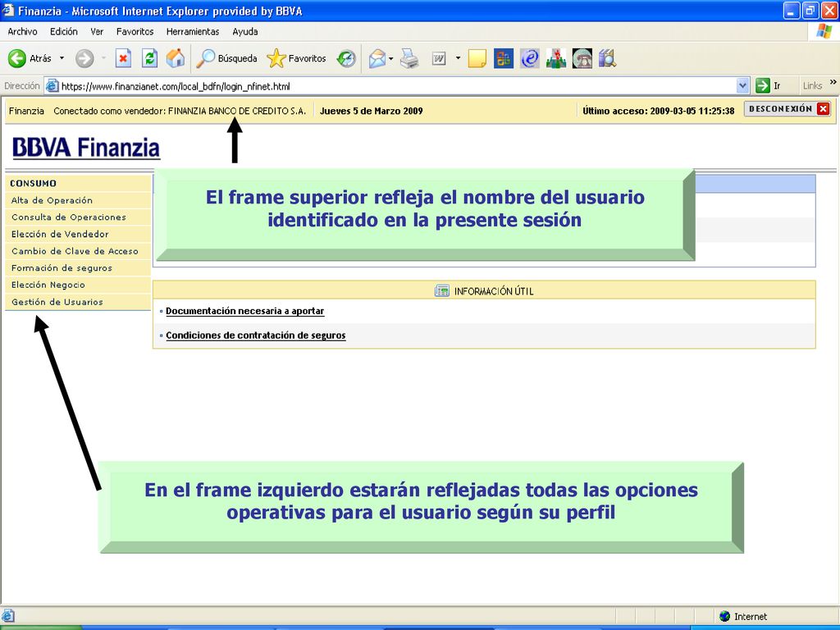Select CONSUMO section header
This screenshot has width=840, height=630.
click(x=33, y=183)
